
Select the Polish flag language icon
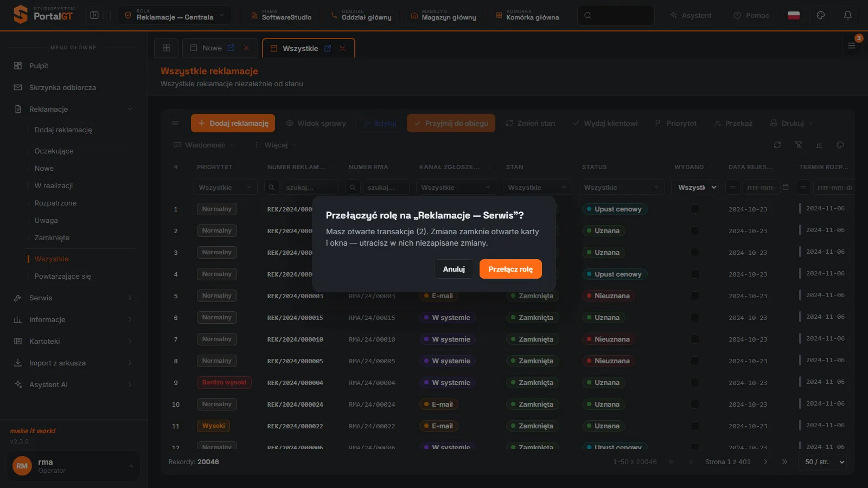(794, 15)
